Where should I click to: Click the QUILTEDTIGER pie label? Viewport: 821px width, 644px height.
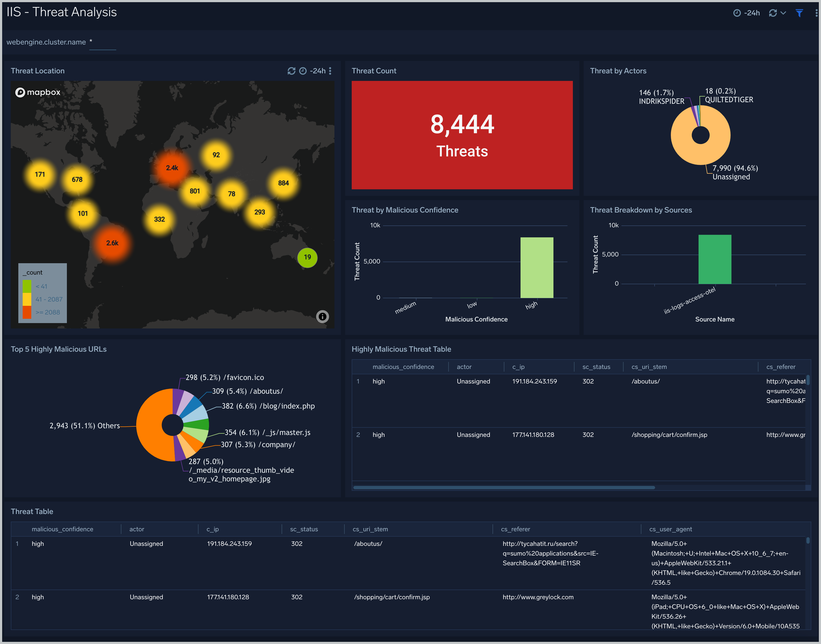click(728, 95)
